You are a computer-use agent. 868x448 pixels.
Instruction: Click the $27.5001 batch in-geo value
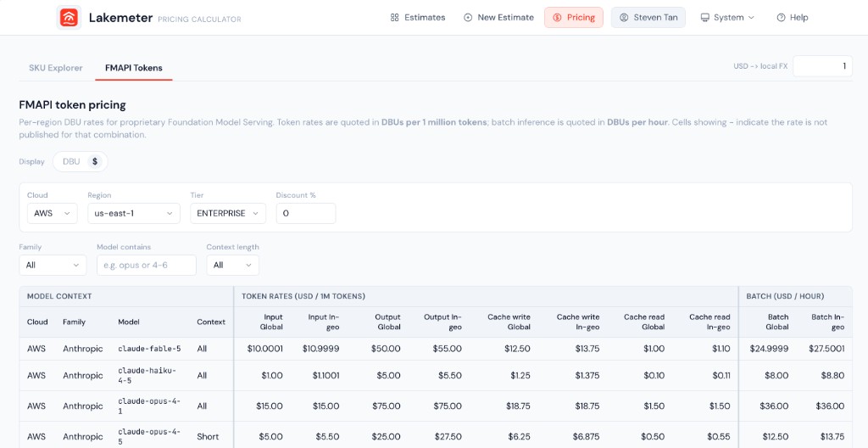[826, 349]
